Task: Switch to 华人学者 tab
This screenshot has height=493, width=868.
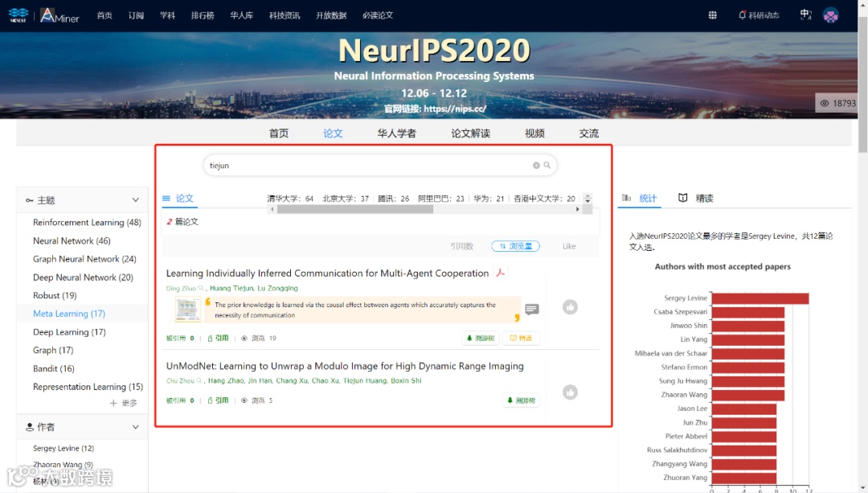Action: coord(396,133)
